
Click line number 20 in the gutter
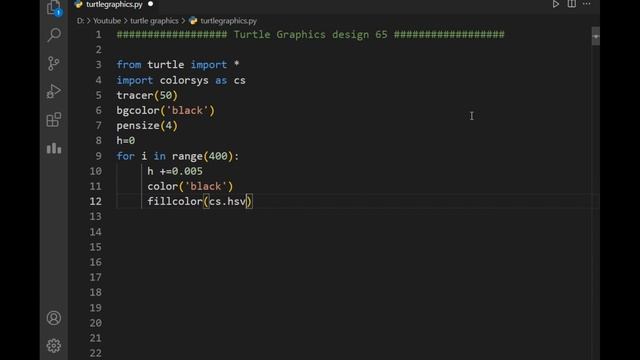(x=96, y=323)
